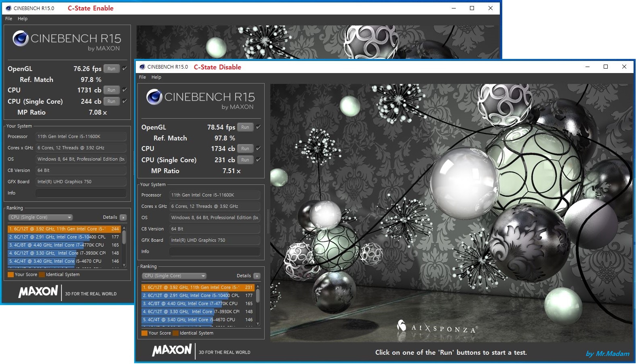This screenshot has height=364, width=636.
Task: Select i7-4770K ranking row in Enable window
Action: 64,245
